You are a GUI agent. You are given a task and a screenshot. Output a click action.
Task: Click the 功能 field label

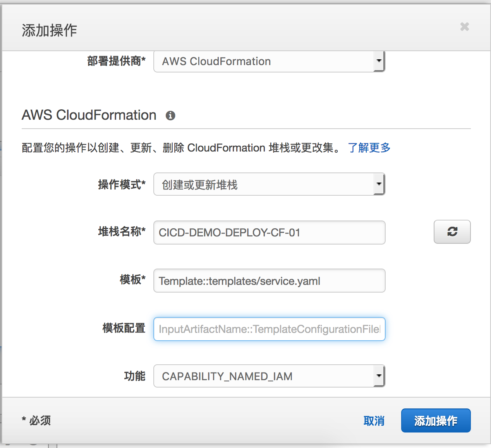point(134,376)
